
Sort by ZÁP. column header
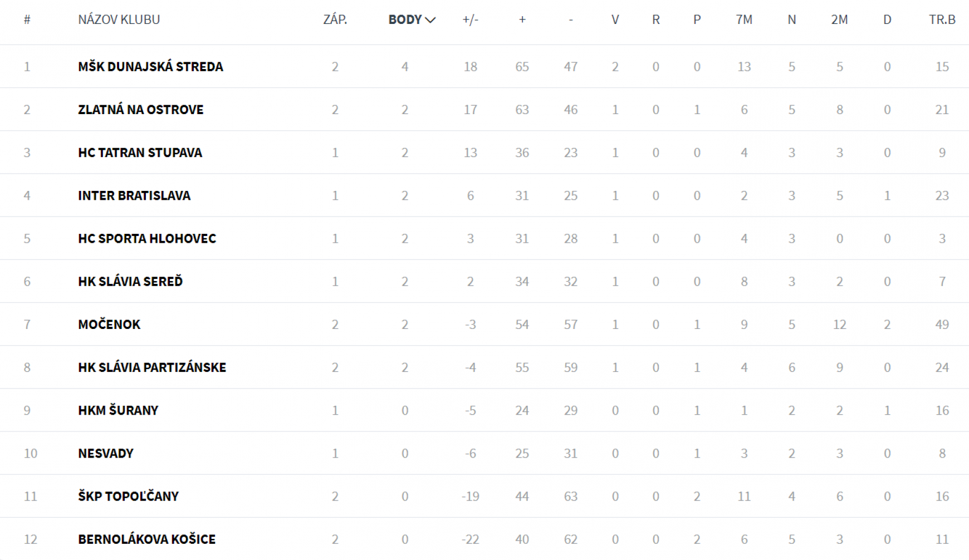point(335,19)
